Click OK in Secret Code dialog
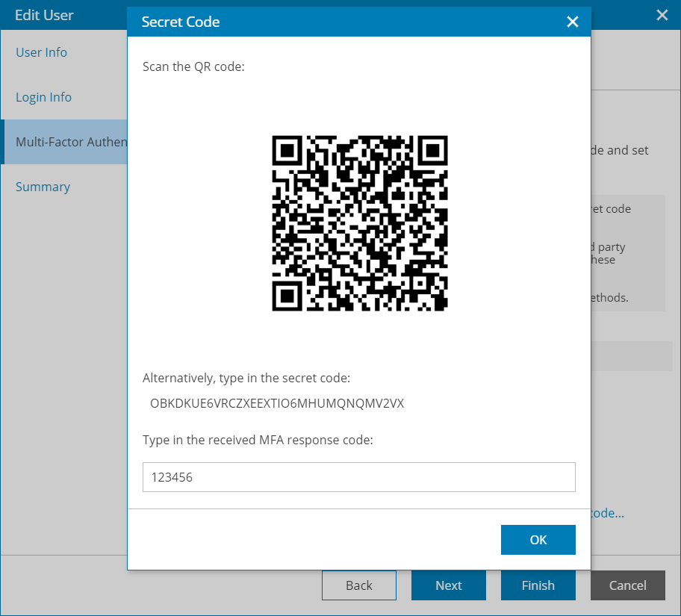Image resolution: width=681 pixels, height=616 pixels. (x=538, y=540)
